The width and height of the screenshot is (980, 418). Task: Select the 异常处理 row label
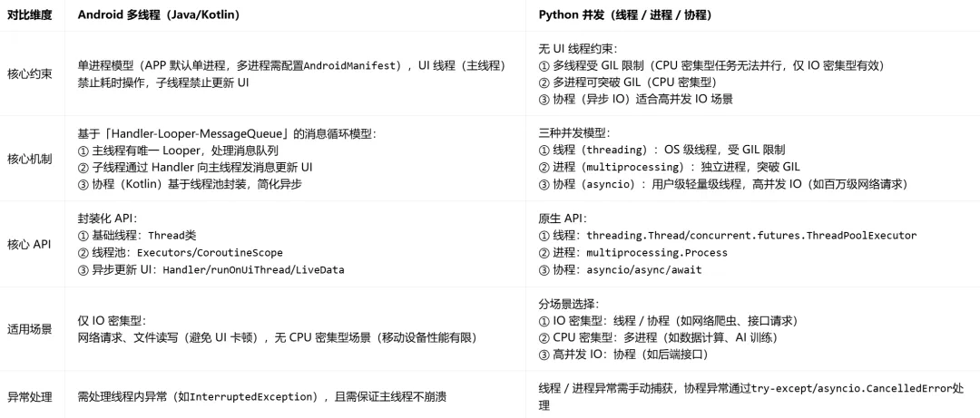pos(30,396)
